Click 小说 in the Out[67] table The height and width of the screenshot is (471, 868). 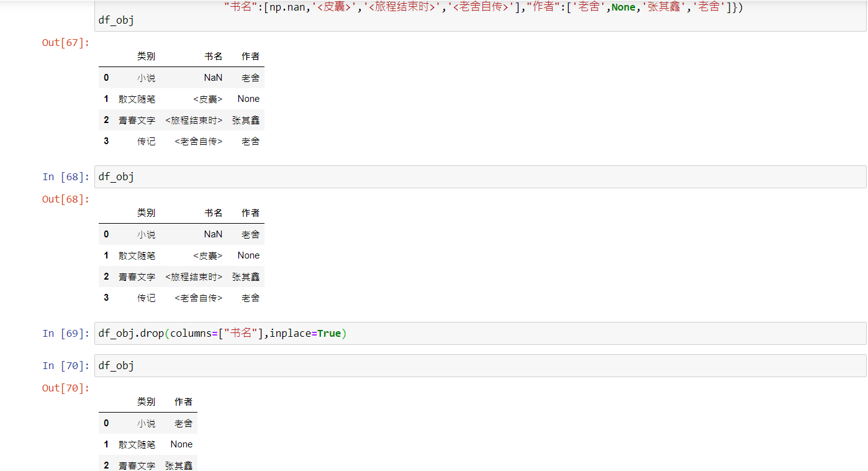click(x=147, y=78)
